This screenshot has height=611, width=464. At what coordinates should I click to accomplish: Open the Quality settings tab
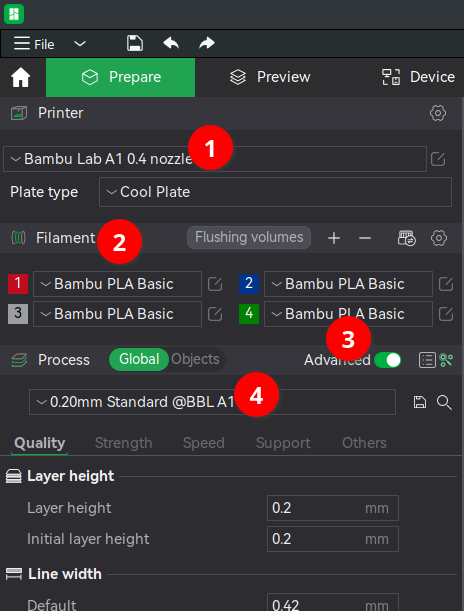point(40,443)
